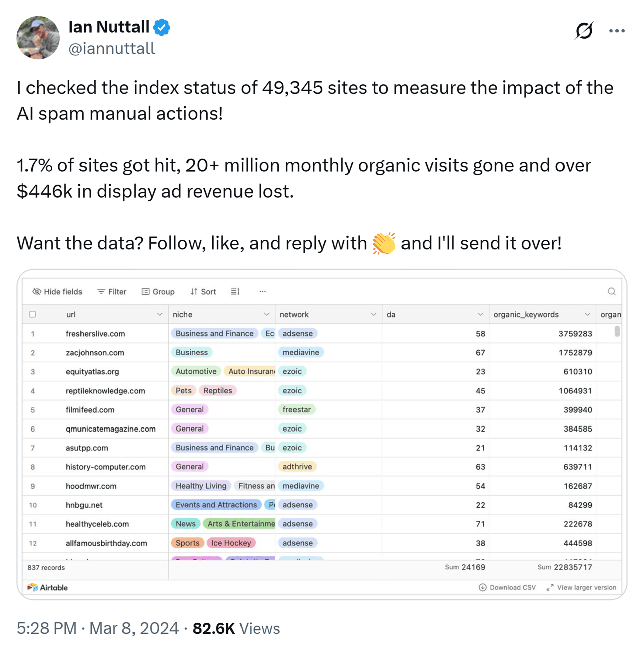Image resolution: width=644 pixels, height=655 pixels.
Task: Open the Filter menu
Action: click(x=112, y=291)
